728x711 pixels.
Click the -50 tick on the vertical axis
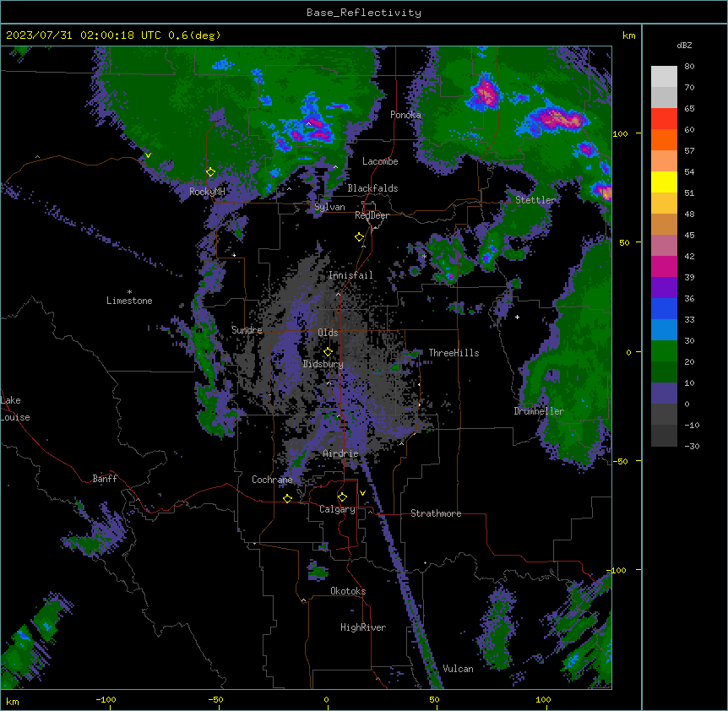click(x=620, y=461)
